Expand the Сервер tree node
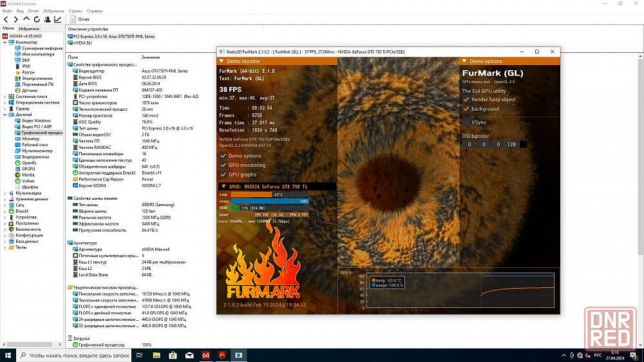The image size is (644, 362). [x=5, y=108]
